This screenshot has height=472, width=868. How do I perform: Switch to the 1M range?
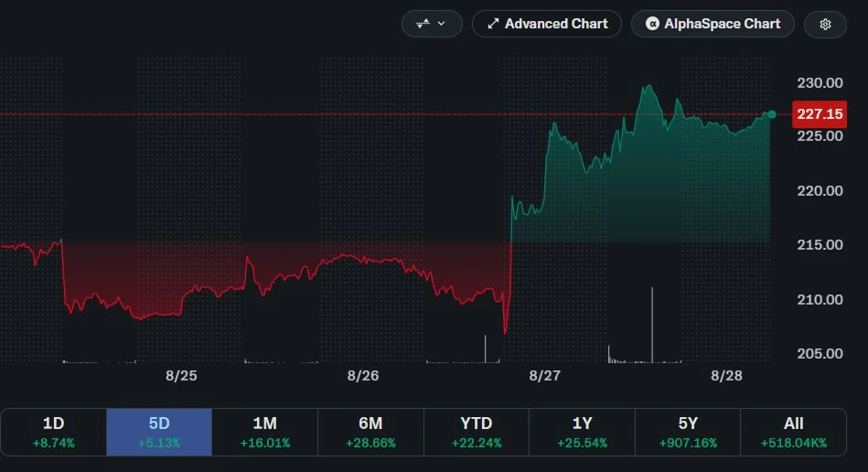[x=264, y=432]
